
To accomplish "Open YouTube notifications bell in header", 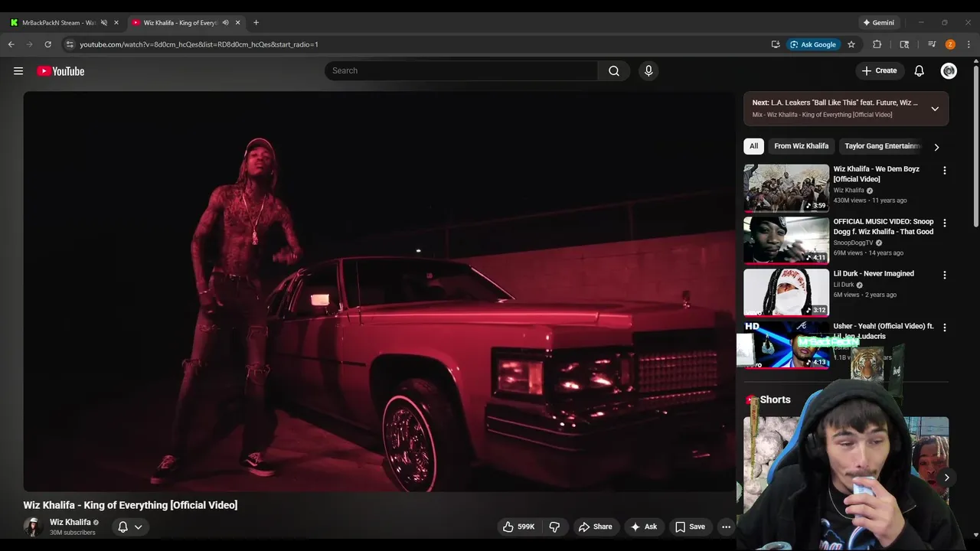I will pyautogui.click(x=920, y=70).
